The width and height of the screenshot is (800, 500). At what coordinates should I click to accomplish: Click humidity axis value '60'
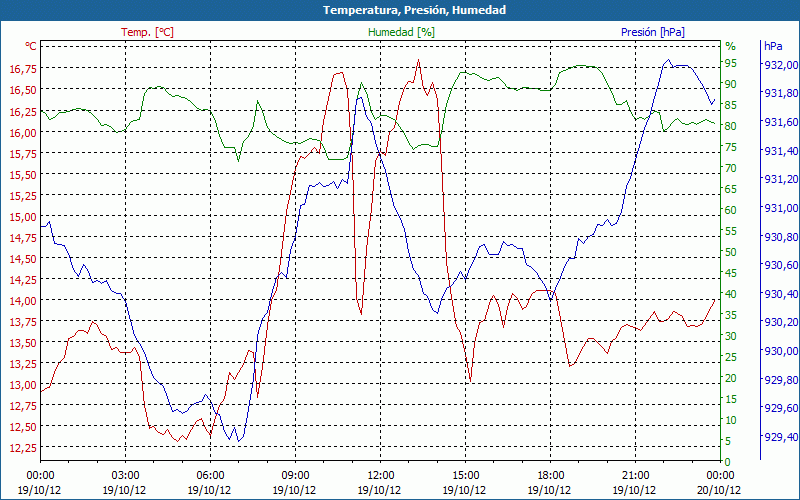point(731,210)
